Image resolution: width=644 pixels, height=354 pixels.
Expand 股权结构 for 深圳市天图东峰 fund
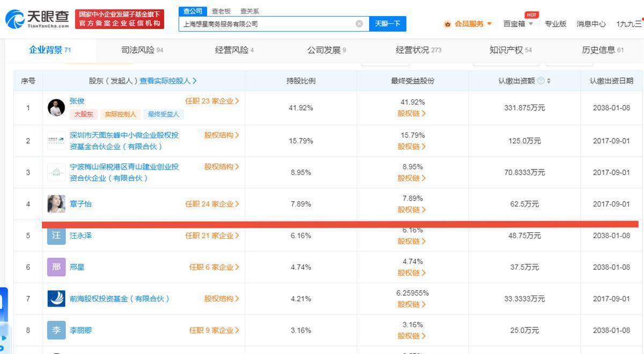[221, 135]
